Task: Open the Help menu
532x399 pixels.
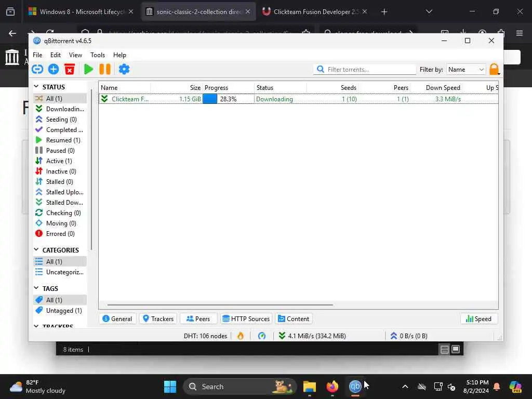Action: (119, 55)
